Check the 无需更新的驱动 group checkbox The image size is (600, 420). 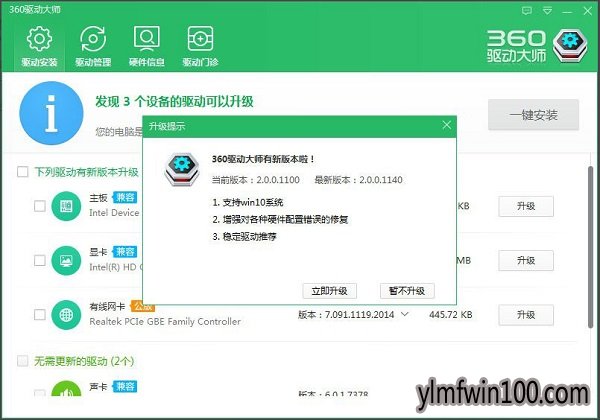(x=23, y=361)
